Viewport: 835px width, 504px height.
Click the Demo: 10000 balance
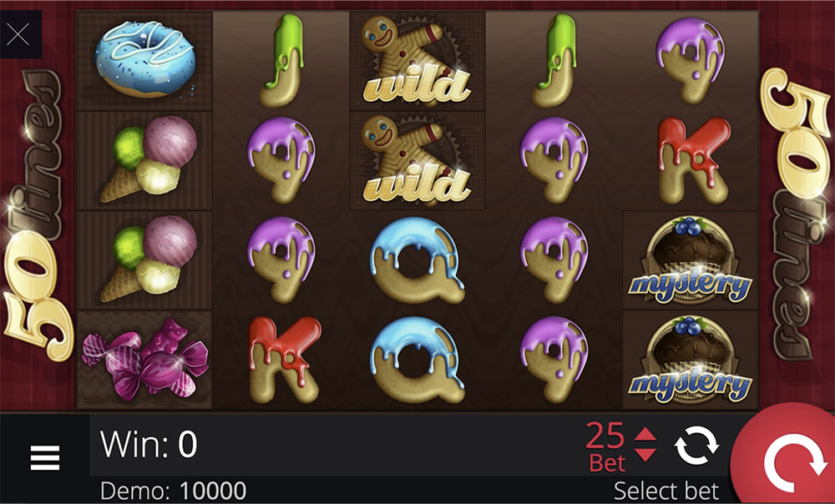point(173,491)
